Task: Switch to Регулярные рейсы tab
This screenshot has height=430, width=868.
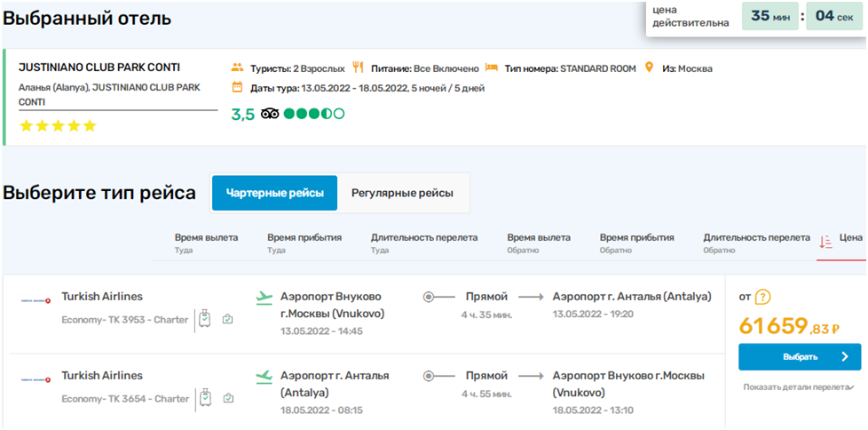Action: 402,193
